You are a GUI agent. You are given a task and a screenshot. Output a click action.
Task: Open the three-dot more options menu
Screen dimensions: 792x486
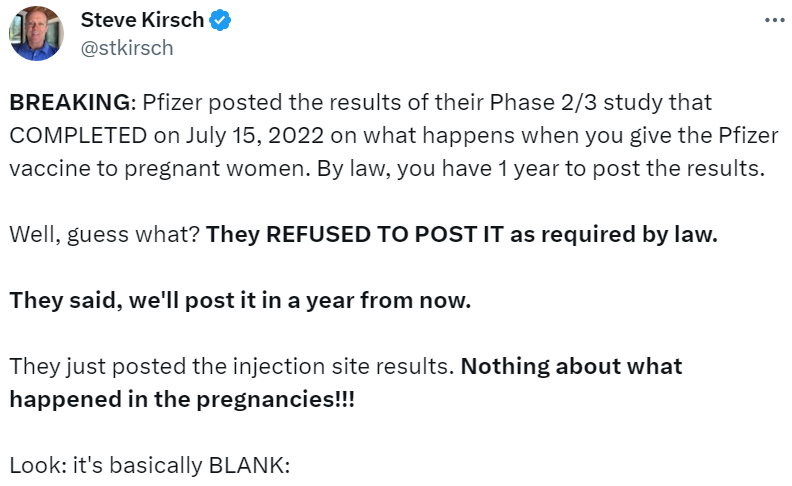click(773, 21)
